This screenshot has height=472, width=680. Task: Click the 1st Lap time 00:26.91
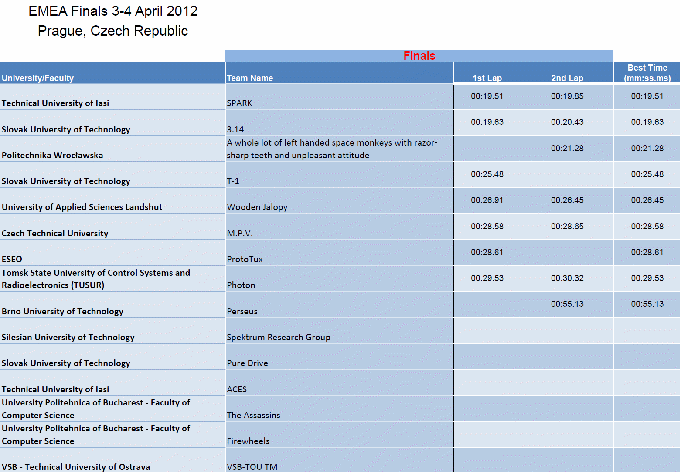point(487,200)
